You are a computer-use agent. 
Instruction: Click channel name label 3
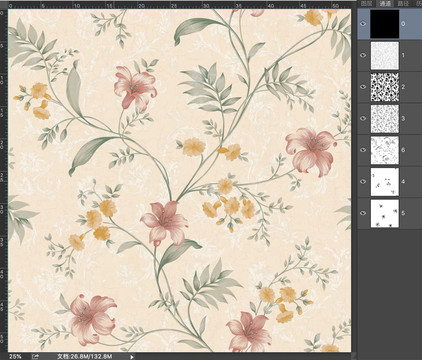(x=403, y=118)
